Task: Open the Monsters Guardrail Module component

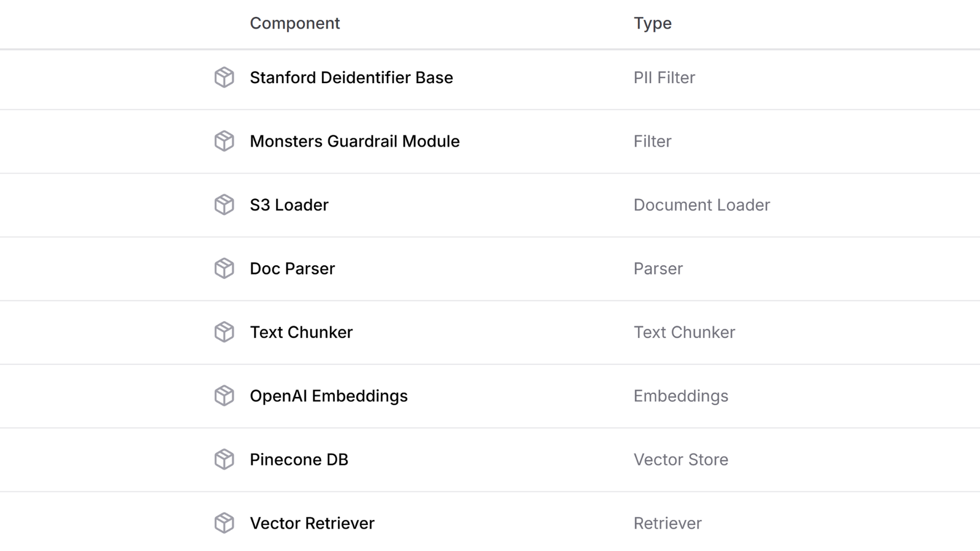Action: [354, 141]
